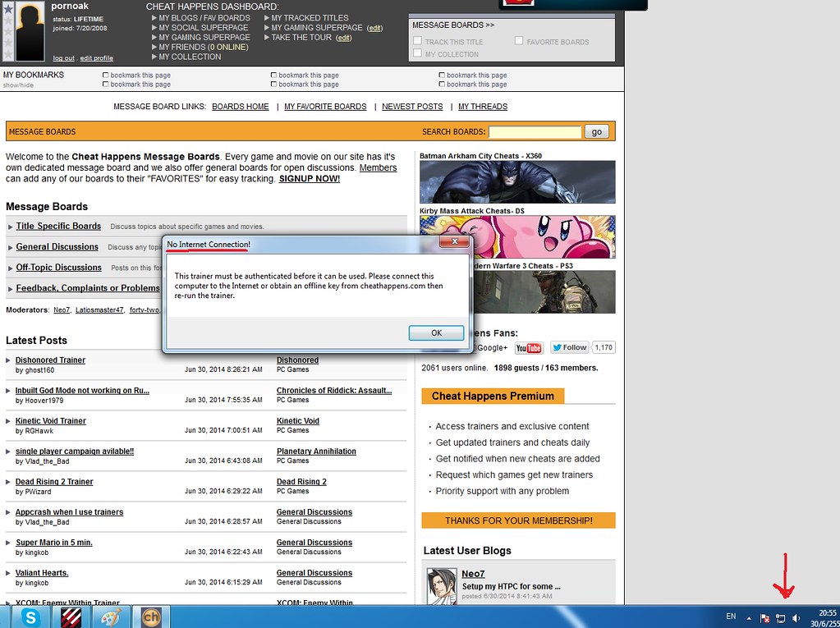Screen dimensions: 840x628
Task: Open MY TRACKED TITLES dashboard item
Action: coord(310,18)
